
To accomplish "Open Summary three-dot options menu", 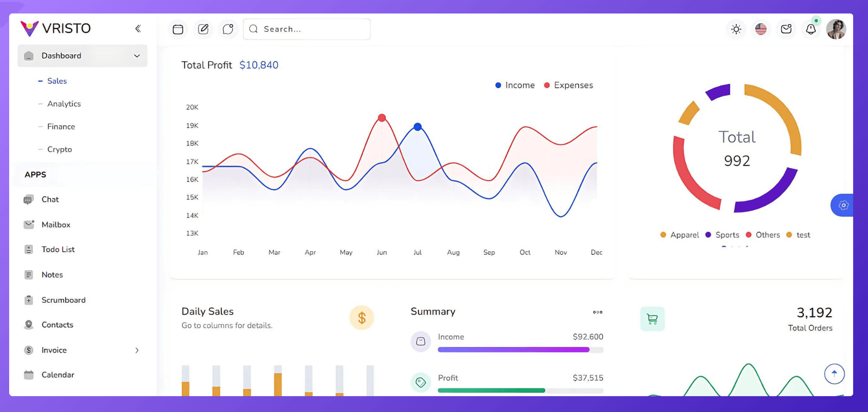I will 597,312.
